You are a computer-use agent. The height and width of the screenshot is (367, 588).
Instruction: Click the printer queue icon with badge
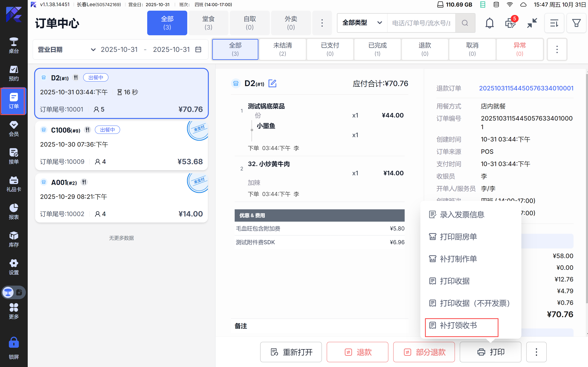(510, 23)
